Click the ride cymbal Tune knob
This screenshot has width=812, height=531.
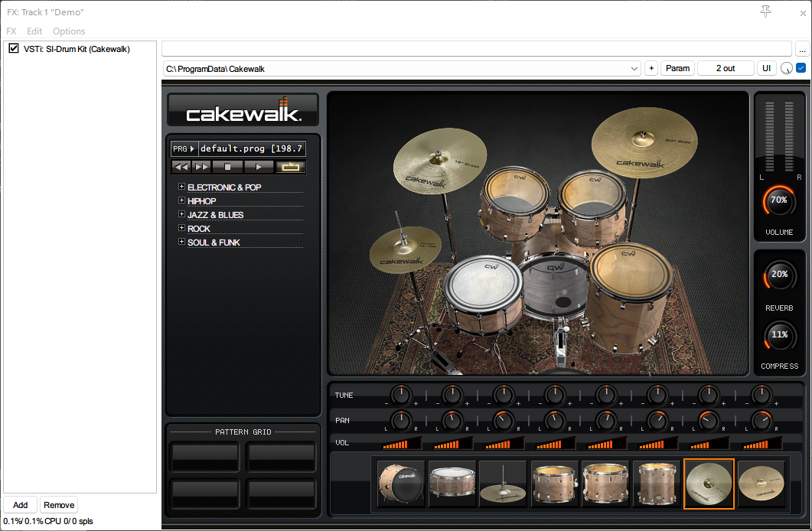point(761,395)
